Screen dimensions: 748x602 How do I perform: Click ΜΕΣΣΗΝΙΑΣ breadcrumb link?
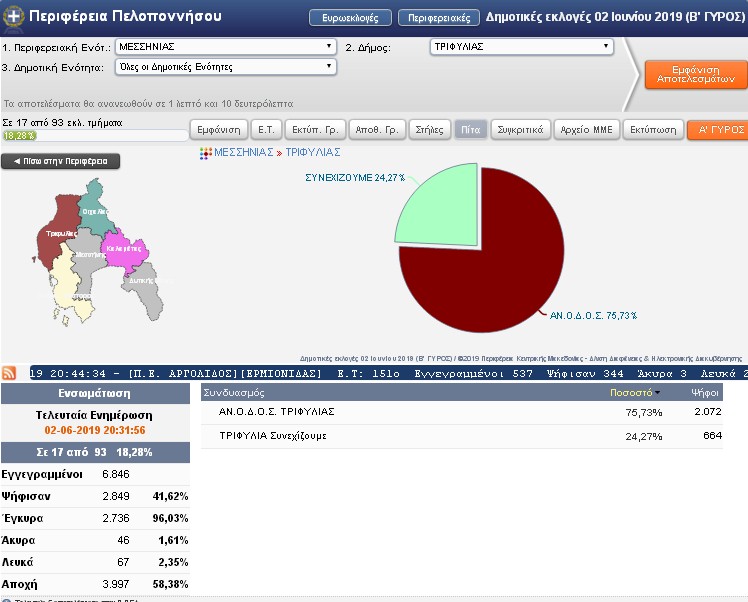pyautogui.click(x=243, y=153)
